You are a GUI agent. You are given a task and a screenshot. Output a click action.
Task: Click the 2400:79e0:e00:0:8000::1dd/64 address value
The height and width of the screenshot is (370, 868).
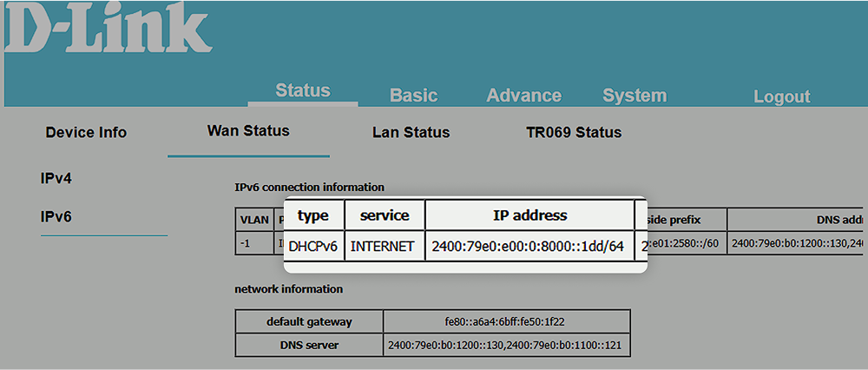click(x=528, y=247)
